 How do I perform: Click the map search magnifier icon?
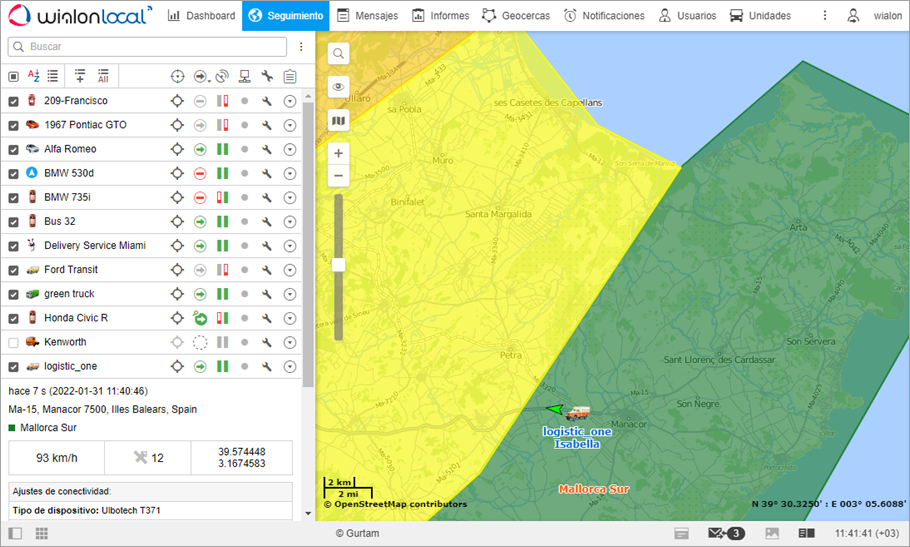coord(338,54)
